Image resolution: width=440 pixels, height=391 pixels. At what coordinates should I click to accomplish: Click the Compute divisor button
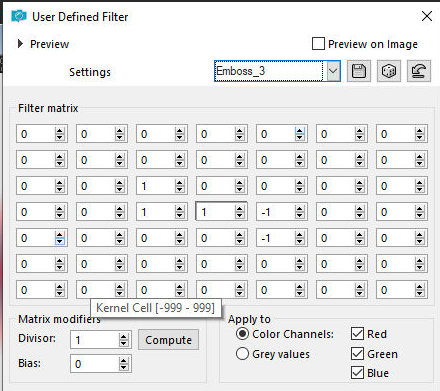tap(168, 340)
